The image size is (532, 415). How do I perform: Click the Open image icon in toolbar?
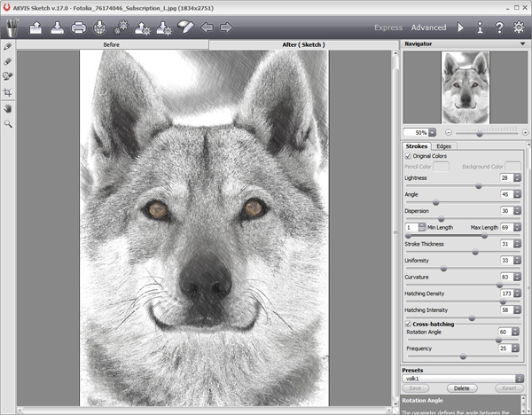pyautogui.click(x=36, y=27)
